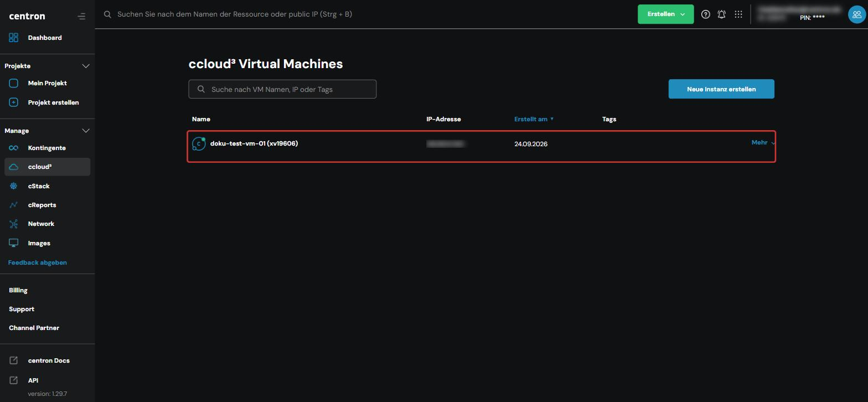Open the user account avatar icon
Screen dimensions: 868x402
tap(857, 14)
